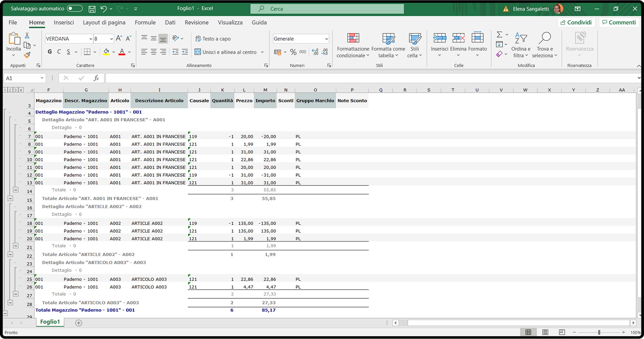Switch to the Foglio1 sheet tab
This screenshot has height=339, width=644.
tap(50, 322)
